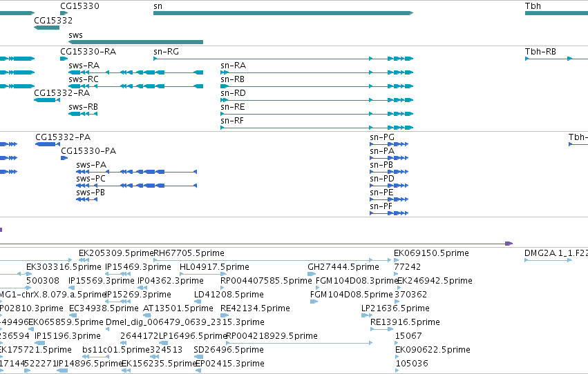
Task: Select feature 77242
Action: [396, 274]
